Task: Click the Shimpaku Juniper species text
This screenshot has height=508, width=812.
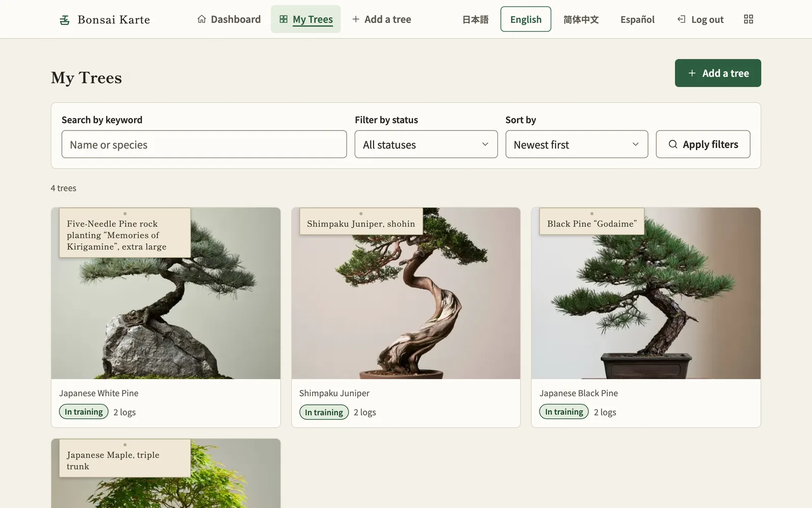Action: (x=334, y=393)
